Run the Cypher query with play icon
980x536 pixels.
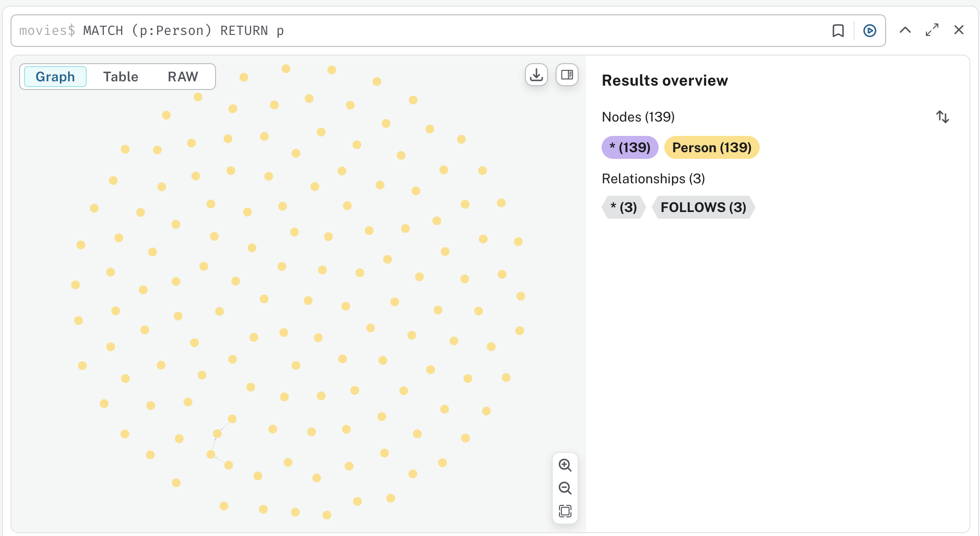[869, 31]
